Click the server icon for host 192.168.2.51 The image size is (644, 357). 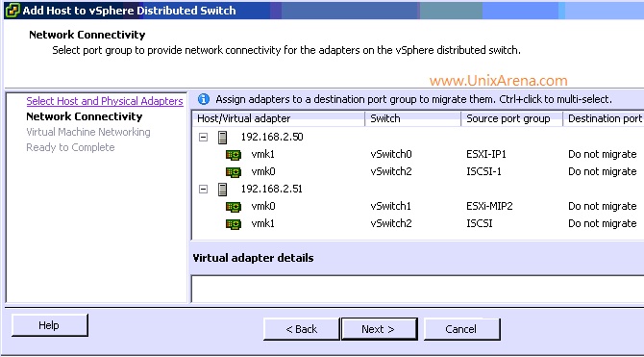point(223,190)
